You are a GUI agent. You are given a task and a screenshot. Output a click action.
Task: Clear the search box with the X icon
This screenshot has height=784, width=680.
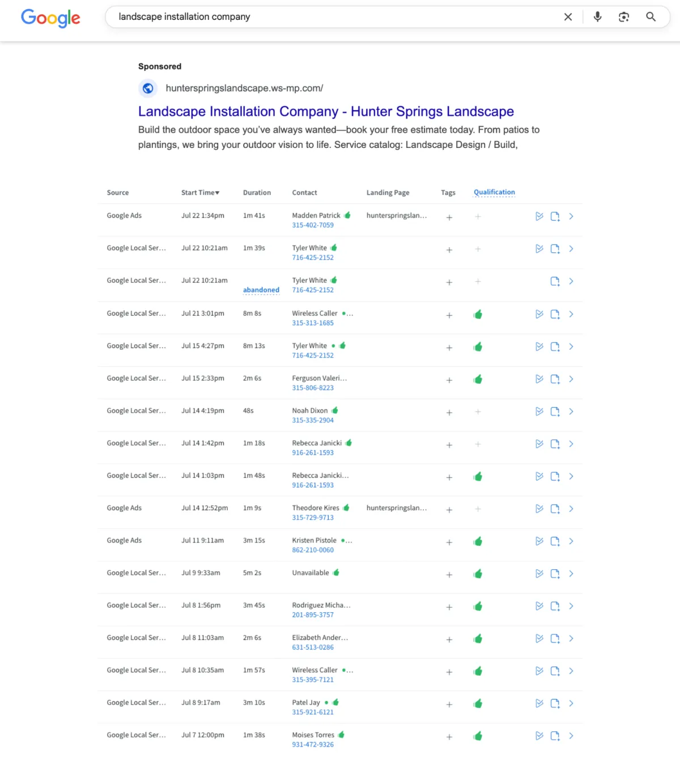tap(568, 17)
